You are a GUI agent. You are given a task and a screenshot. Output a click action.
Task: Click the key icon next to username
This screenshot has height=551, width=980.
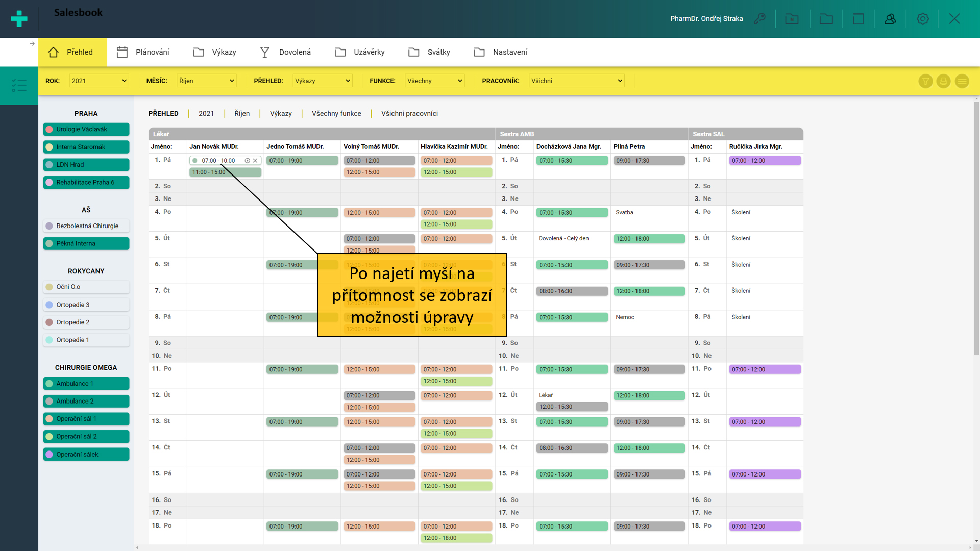760,19
